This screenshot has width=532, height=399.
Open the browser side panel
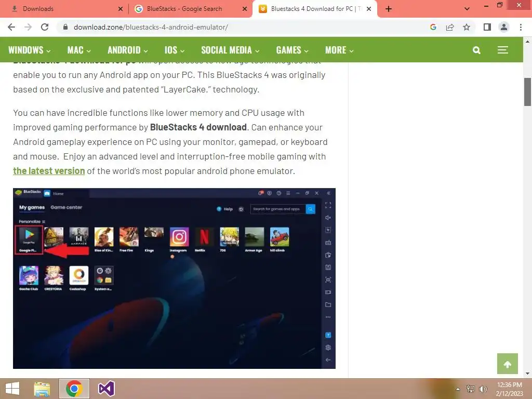tap(487, 27)
